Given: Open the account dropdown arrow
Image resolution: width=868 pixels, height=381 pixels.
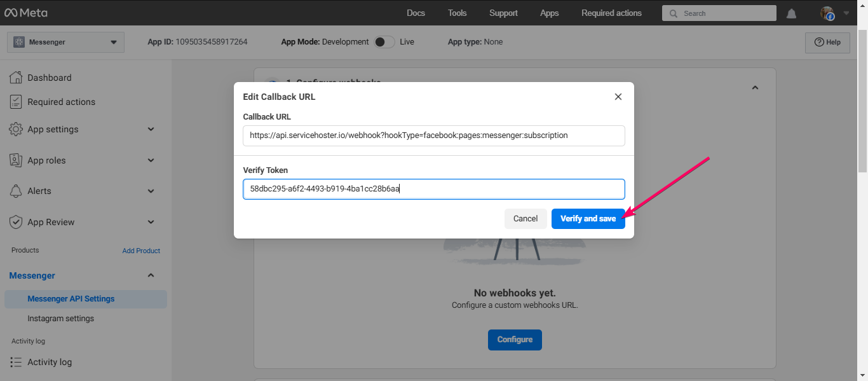Looking at the screenshot, I should point(846,13).
